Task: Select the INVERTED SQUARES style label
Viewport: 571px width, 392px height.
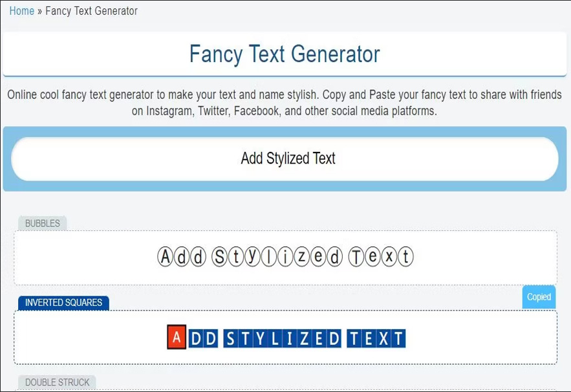Action: pos(64,303)
